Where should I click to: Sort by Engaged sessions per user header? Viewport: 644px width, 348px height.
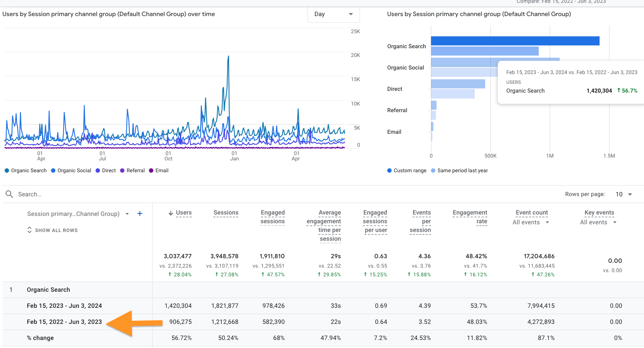coord(375,221)
